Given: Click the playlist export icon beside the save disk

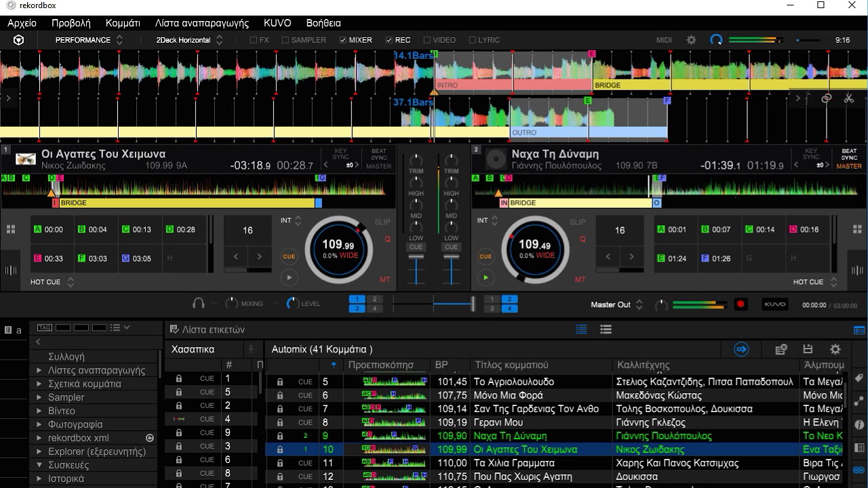Looking at the screenshot, I should (x=781, y=349).
